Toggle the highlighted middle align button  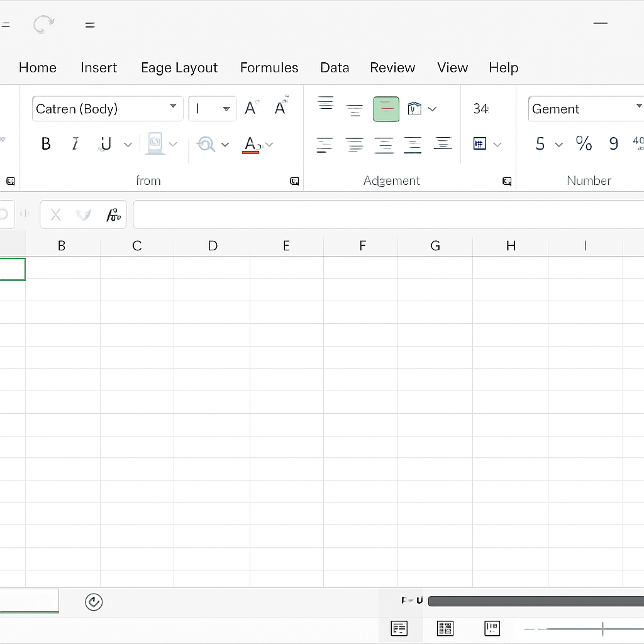point(386,109)
